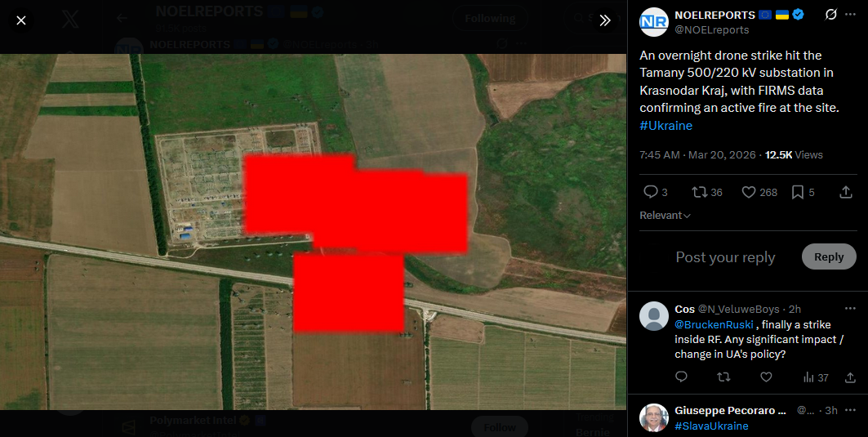Click the Follow button beside Polymarket Intel
The height and width of the screenshot is (437, 868).
tap(499, 427)
